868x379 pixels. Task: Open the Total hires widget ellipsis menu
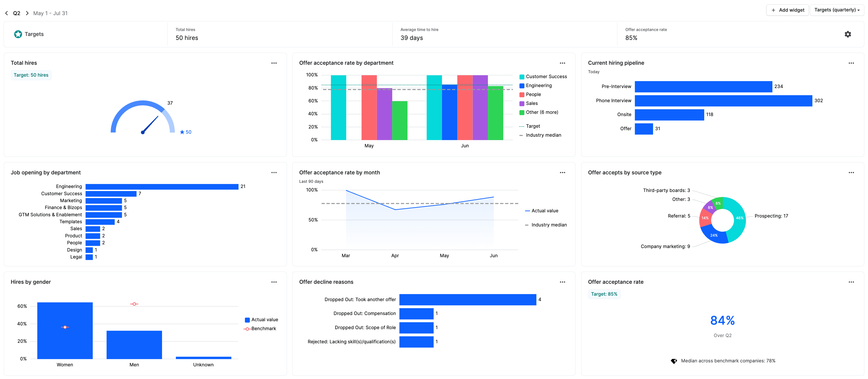pos(274,63)
